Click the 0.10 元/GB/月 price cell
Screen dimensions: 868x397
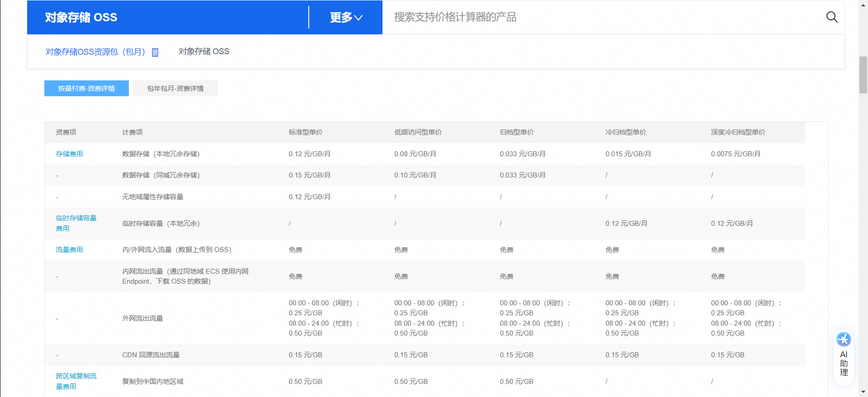pos(415,175)
